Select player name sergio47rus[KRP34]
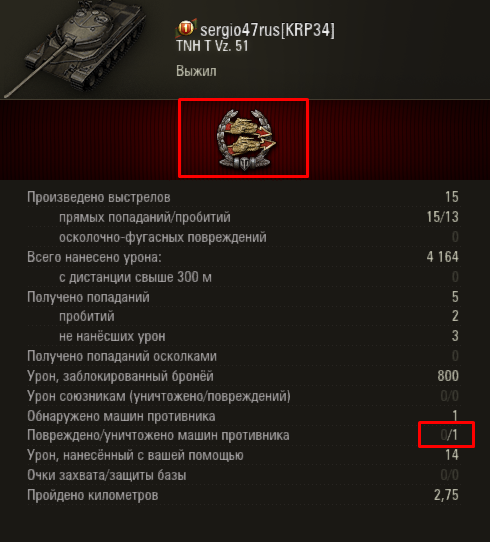Viewport: 490px width, 542px height. click(x=267, y=30)
